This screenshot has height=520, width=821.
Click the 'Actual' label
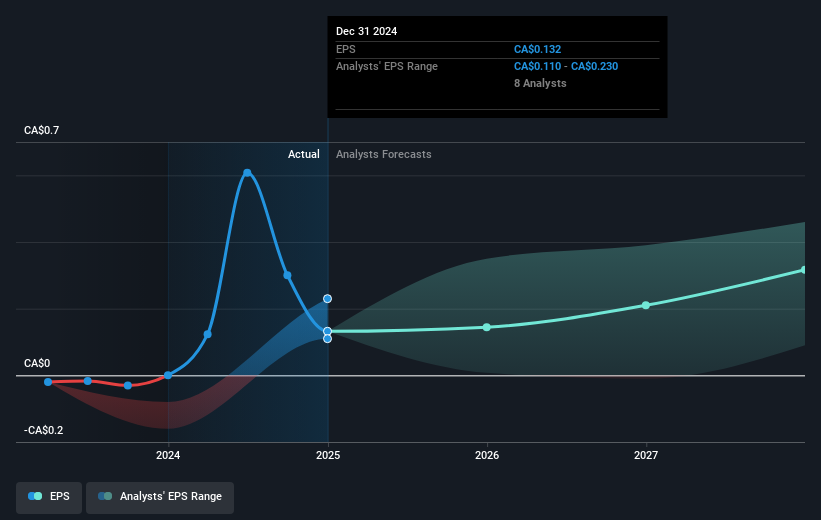pos(304,154)
